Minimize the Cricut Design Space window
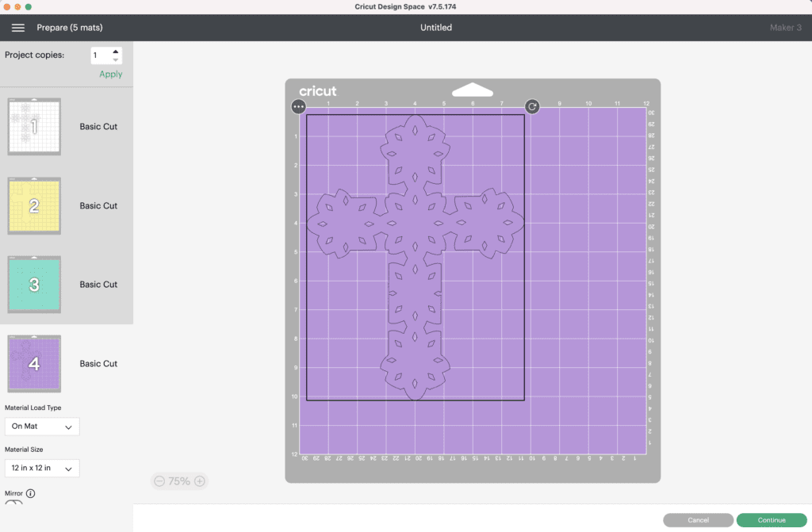Image resolution: width=812 pixels, height=532 pixels. point(17,6)
